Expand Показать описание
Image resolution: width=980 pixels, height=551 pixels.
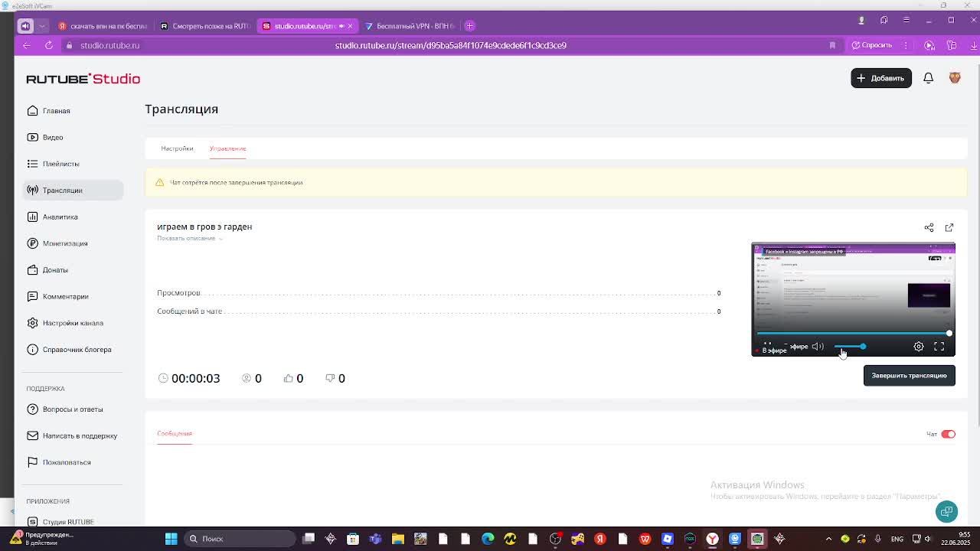pyautogui.click(x=189, y=238)
